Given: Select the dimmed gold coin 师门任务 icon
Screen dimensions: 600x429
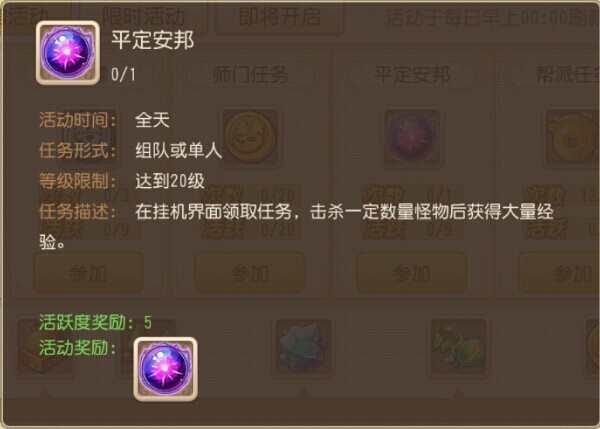Looking at the screenshot, I should pos(251,137).
